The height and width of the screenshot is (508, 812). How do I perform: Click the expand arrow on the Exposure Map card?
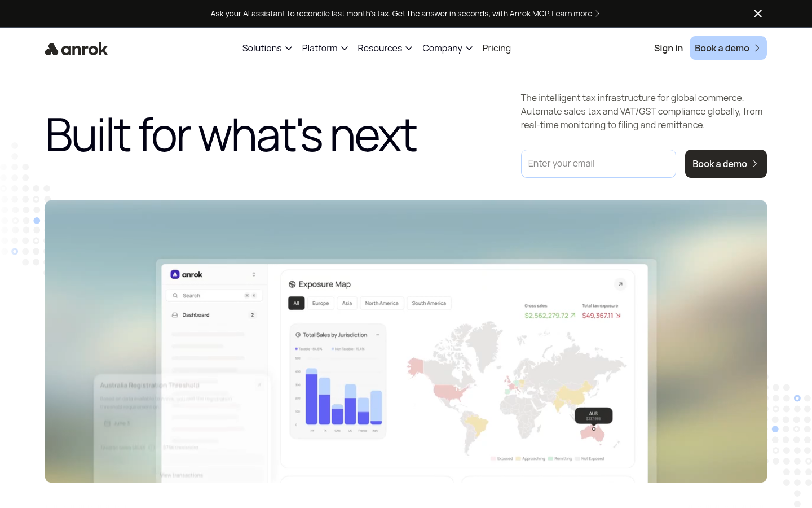620,284
